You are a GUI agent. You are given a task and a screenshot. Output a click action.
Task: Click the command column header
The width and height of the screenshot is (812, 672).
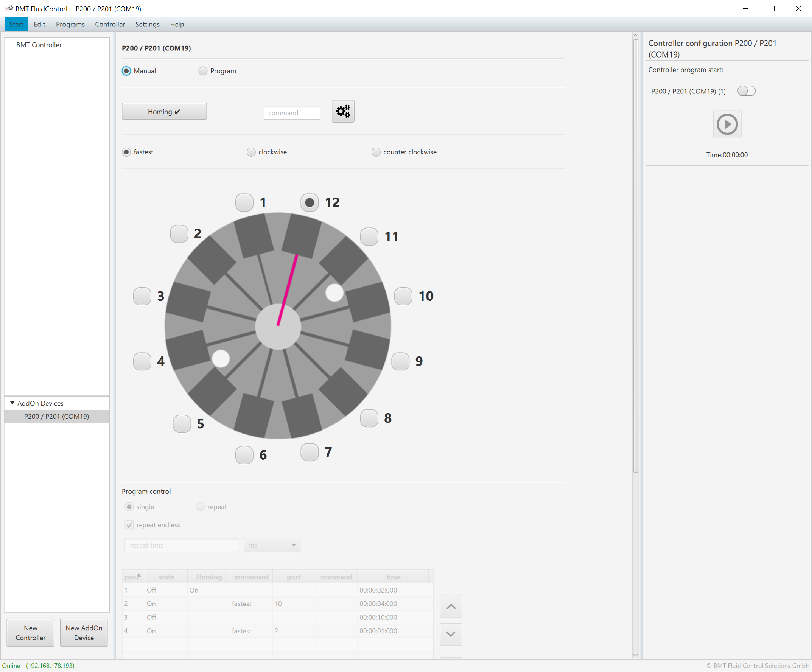pos(336,577)
